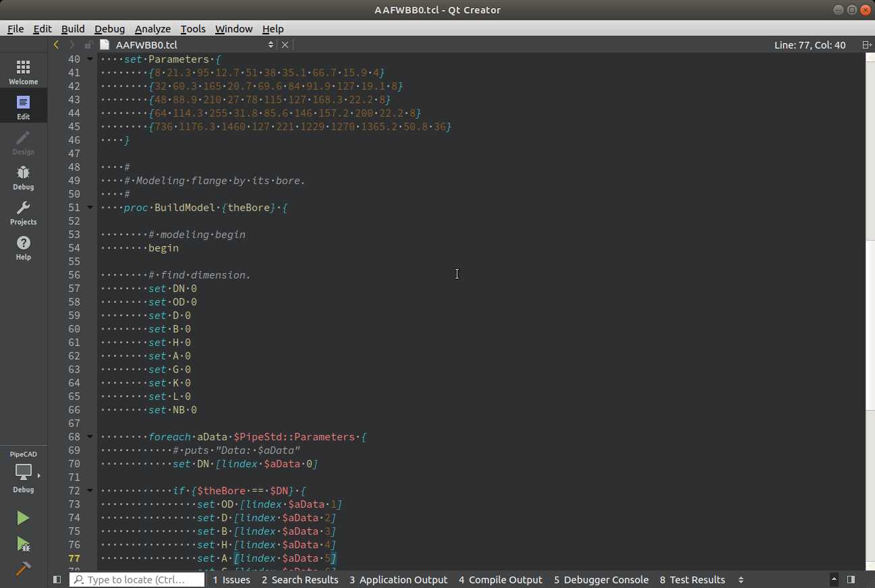The height and width of the screenshot is (588, 875).
Task: Minimize the Qt Creator window
Action: point(839,9)
